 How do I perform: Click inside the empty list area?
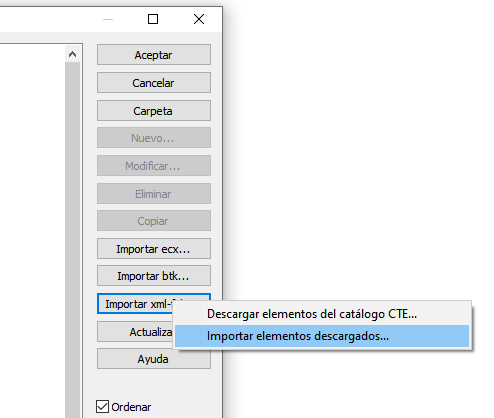(x=32, y=230)
